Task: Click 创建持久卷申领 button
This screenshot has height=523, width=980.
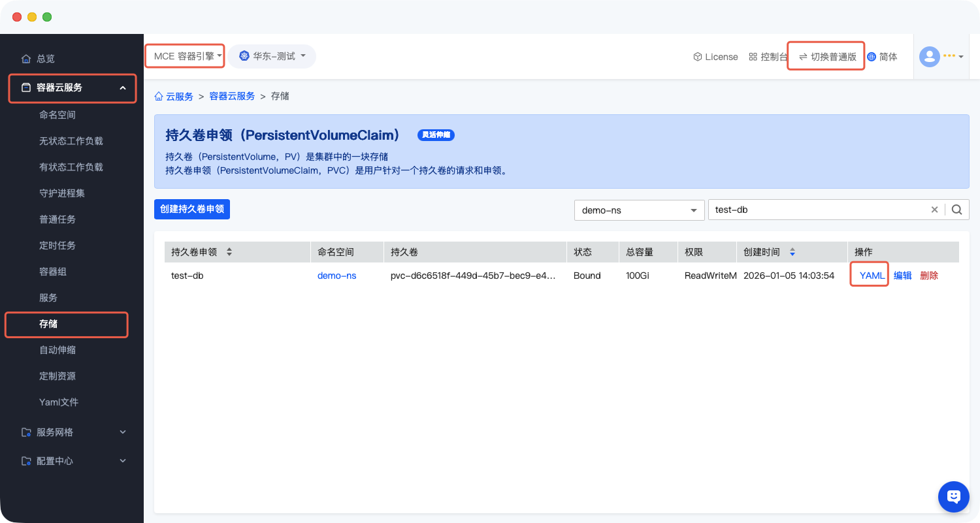Action: click(192, 209)
